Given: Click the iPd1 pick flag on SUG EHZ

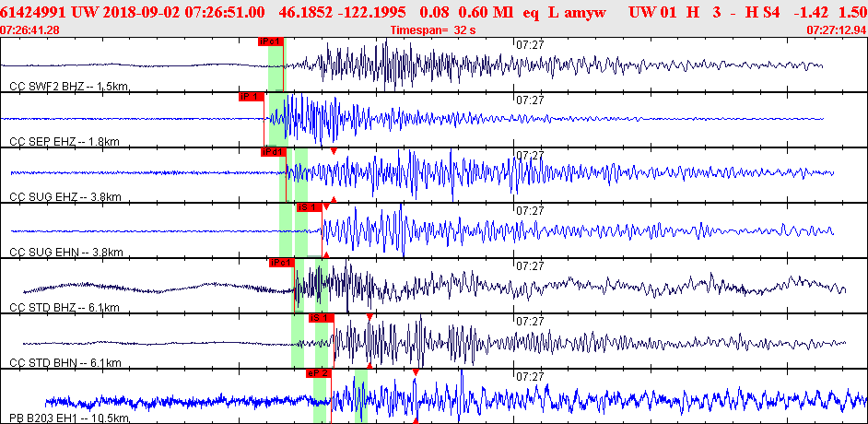Looking at the screenshot, I should 274,152.
